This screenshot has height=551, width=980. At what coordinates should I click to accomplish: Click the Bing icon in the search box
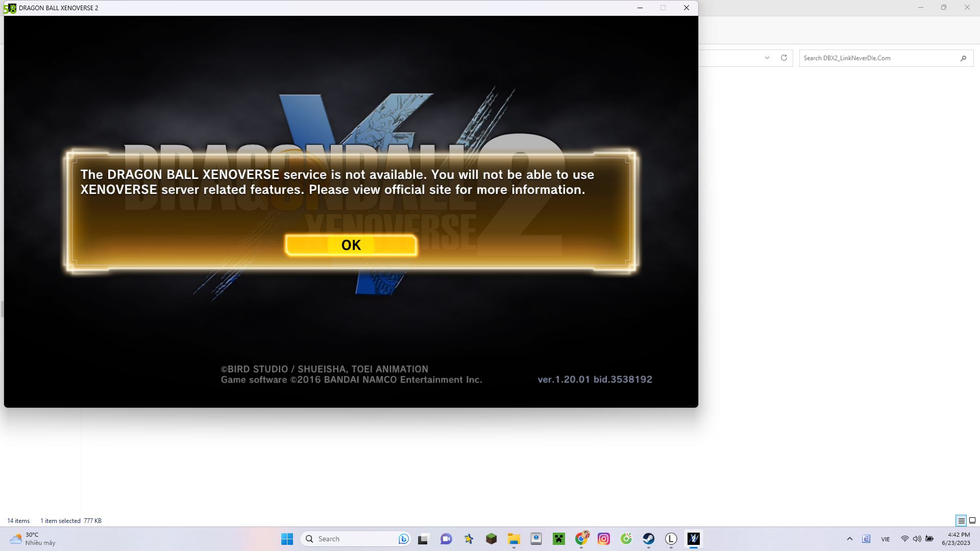pyautogui.click(x=403, y=539)
